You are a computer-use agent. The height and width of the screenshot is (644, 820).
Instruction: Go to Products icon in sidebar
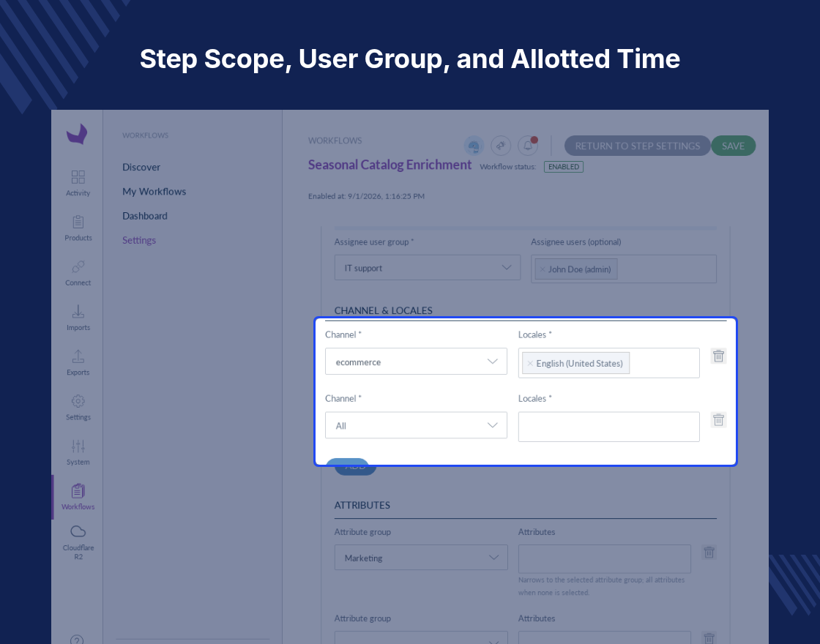[x=78, y=228]
